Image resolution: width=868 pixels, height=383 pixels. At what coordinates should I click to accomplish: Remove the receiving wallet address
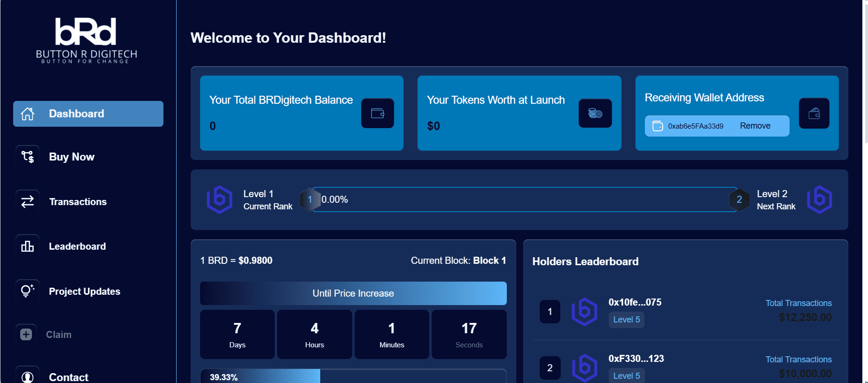coord(755,126)
